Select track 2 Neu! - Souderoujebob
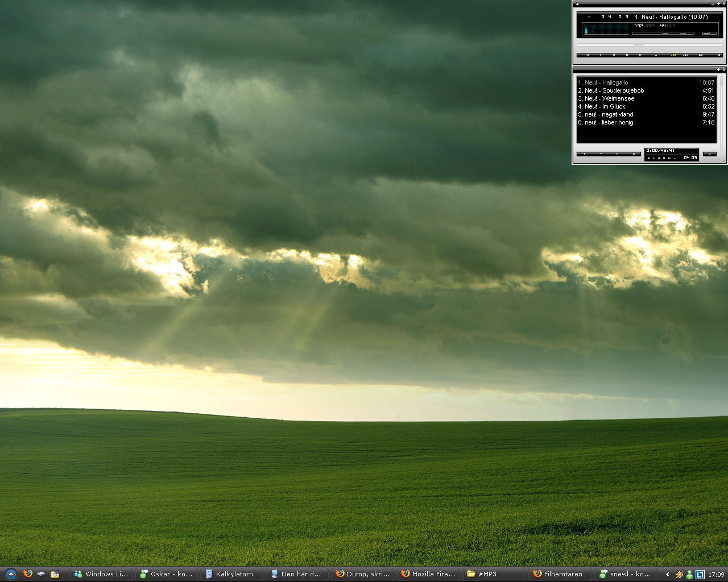The height and width of the screenshot is (582, 728). click(614, 90)
